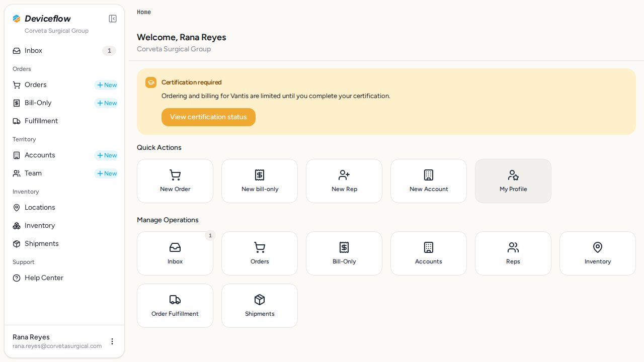Select Team people icon in sidebar
Screen dimensions: 644x362
[17, 173]
